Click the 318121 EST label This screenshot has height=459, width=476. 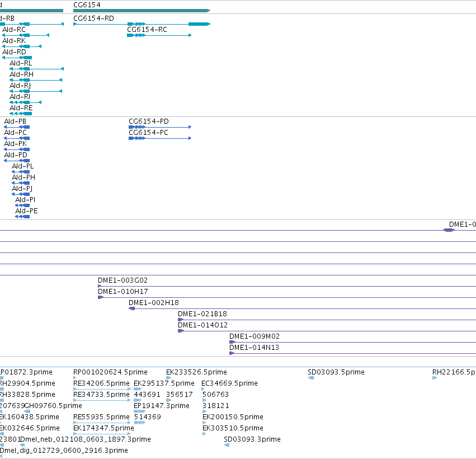(216, 406)
